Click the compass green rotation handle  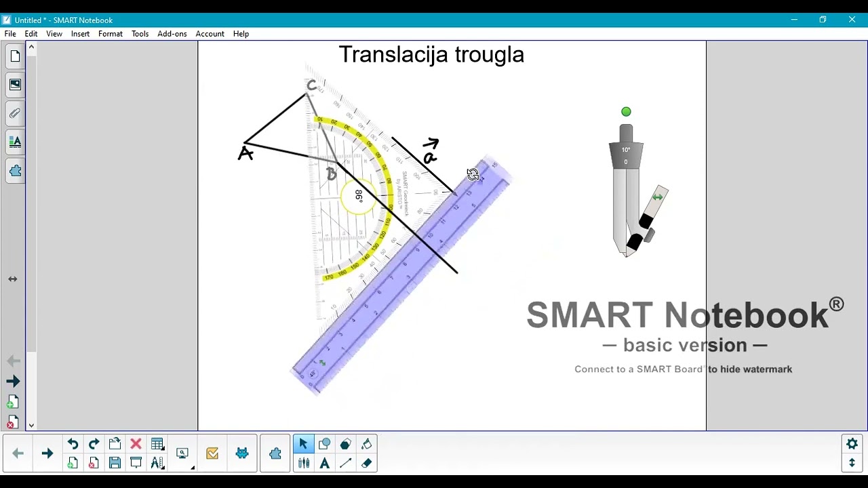click(626, 112)
